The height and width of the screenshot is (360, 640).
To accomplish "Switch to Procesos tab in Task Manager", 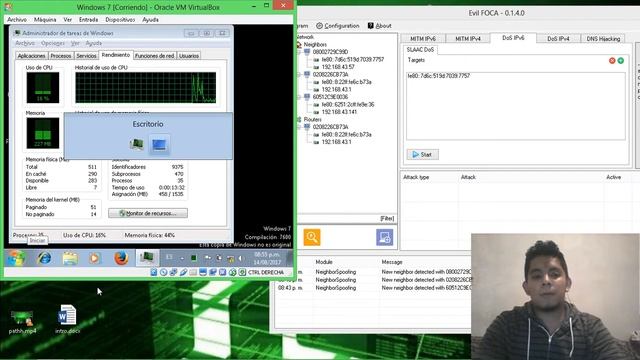I will tap(61, 56).
